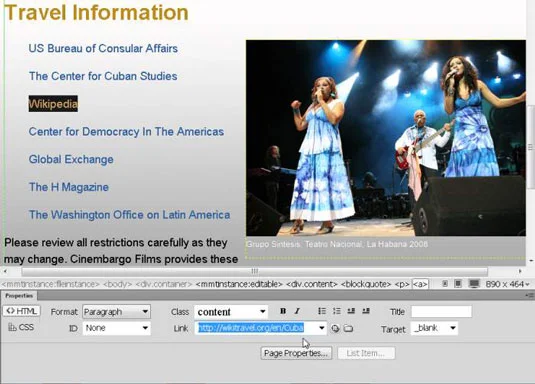Select the <body> tag in tag selector
Screen dimensions: 535x384
(x=117, y=284)
